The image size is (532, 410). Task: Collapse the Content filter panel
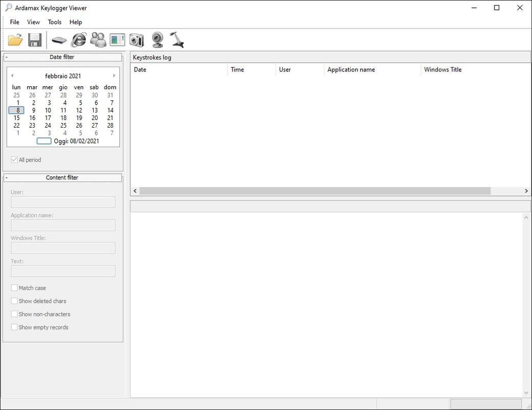pos(7,178)
